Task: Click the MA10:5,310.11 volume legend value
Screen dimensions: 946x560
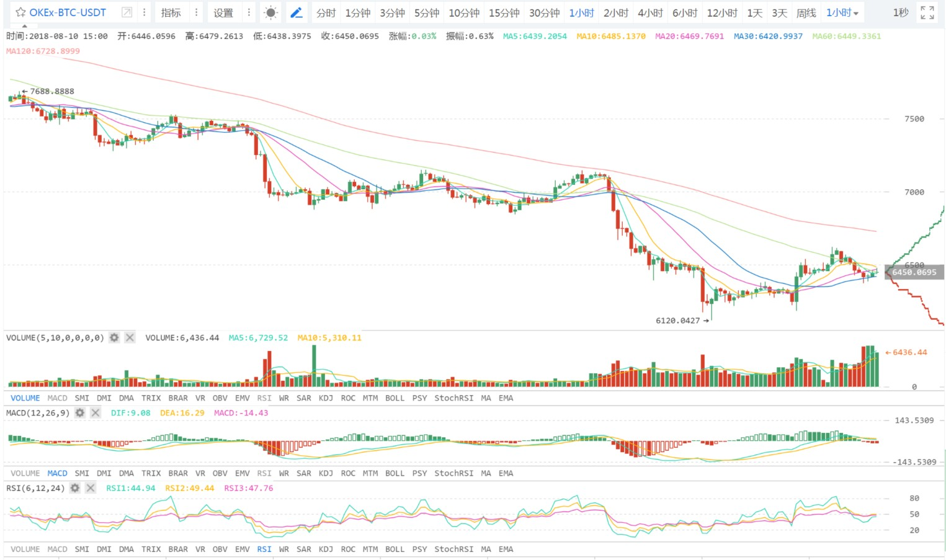Action: [329, 337]
